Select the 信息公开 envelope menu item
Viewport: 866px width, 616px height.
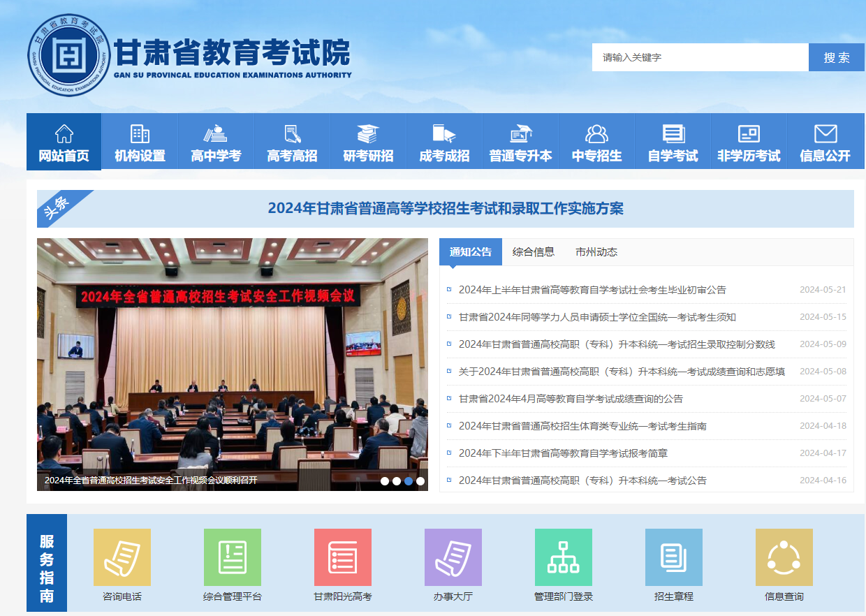tap(825, 142)
